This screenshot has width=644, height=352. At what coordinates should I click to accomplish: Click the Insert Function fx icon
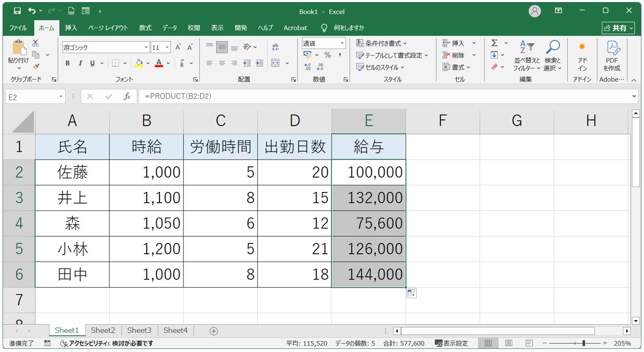click(x=127, y=96)
